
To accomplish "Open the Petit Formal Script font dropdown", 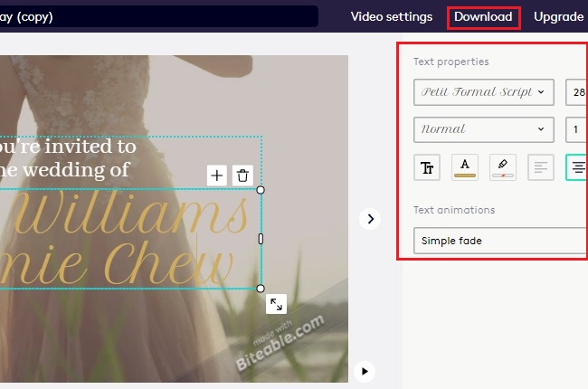I will pyautogui.click(x=484, y=92).
